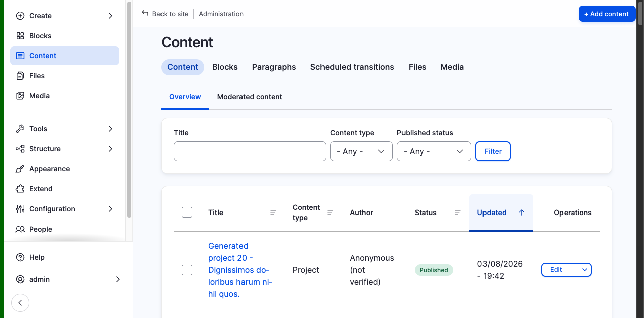Screen dimensions: 644x318
Task: Open the Moderated content secondary tab
Action: click(250, 97)
